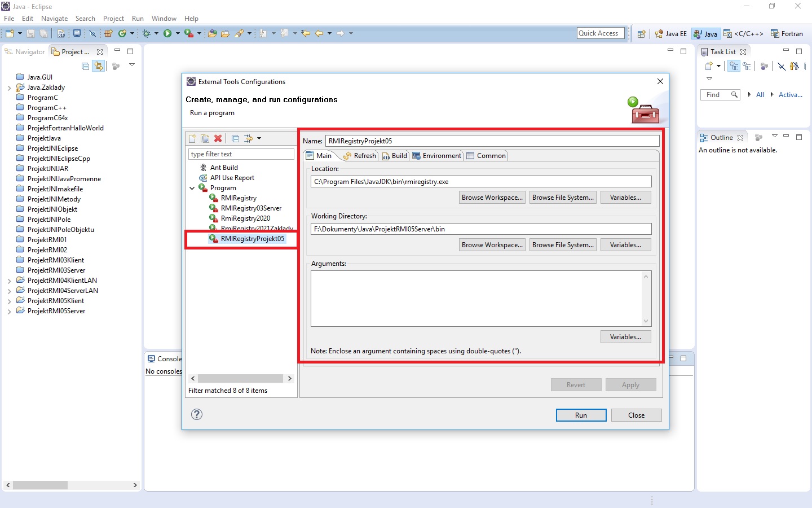Screen dimensions: 812x508
Task: Expand the Java.Zaklady project
Action: tap(9, 88)
